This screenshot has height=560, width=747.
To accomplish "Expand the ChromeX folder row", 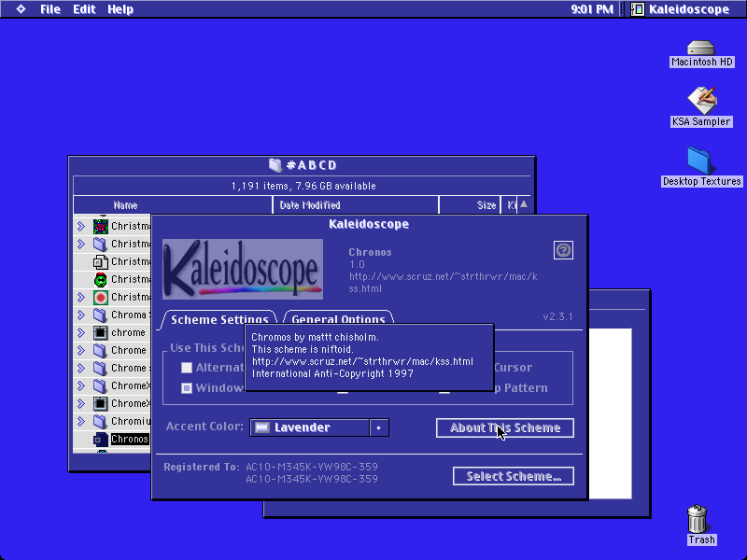I will (81, 385).
